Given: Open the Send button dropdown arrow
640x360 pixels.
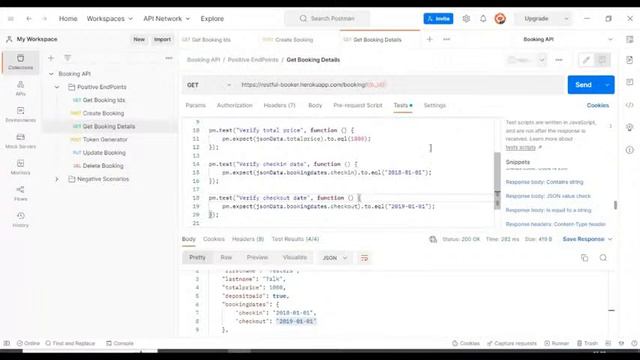Looking at the screenshot, I should 607,84.
